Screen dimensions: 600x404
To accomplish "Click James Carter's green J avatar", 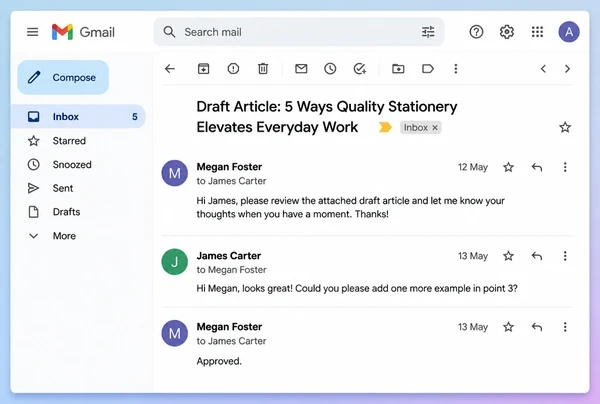I will 174,262.
